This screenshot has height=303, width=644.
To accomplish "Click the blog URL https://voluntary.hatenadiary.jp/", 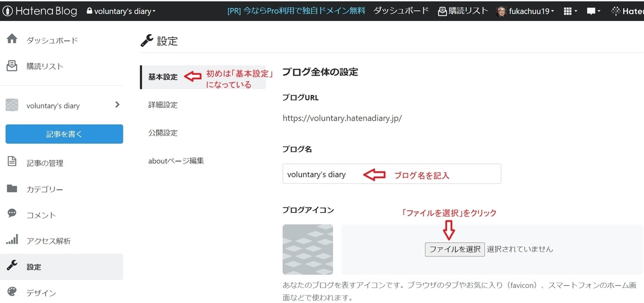I will pyautogui.click(x=342, y=119).
